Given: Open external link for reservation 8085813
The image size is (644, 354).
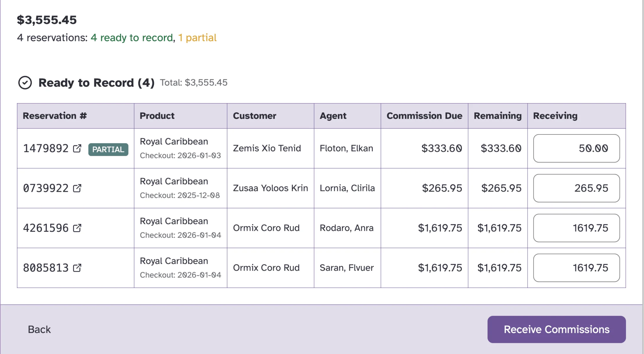Looking at the screenshot, I should (x=77, y=268).
